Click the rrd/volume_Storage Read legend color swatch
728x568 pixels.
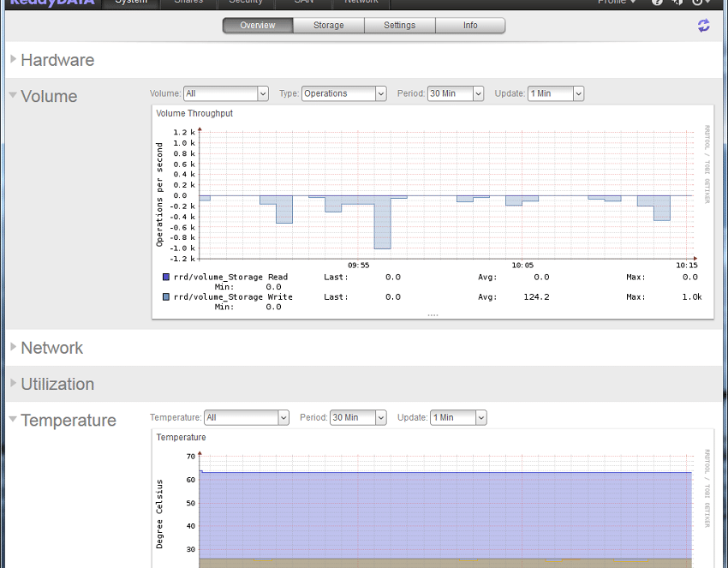166,277
